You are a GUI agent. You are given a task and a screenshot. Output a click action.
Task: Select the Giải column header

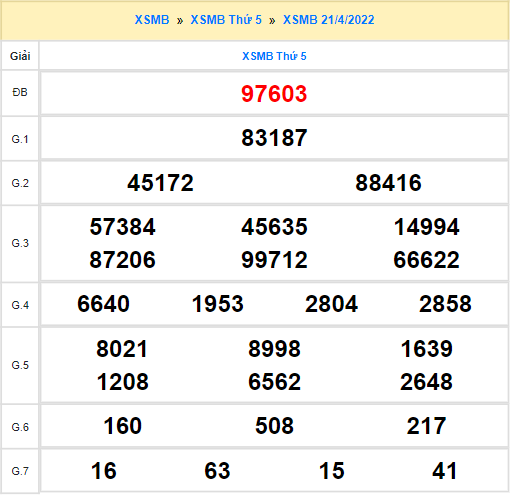pyautogui.click(x=20, y=56)
